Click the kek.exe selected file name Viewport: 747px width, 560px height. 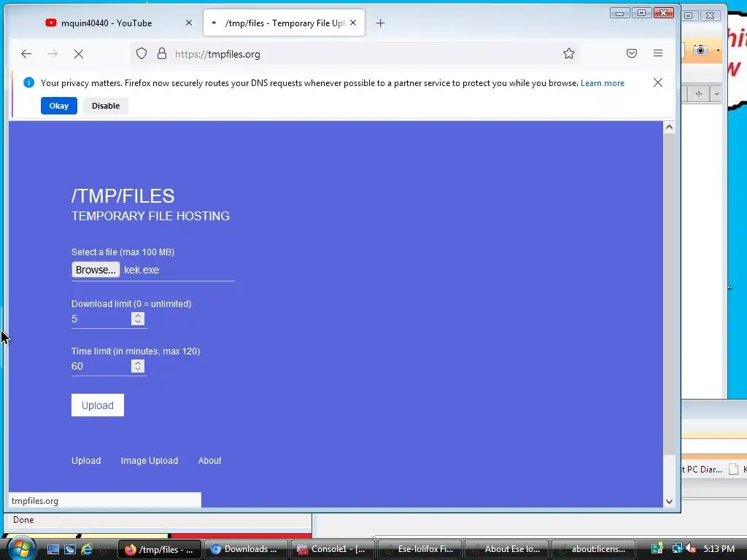[x=142, y=270]
